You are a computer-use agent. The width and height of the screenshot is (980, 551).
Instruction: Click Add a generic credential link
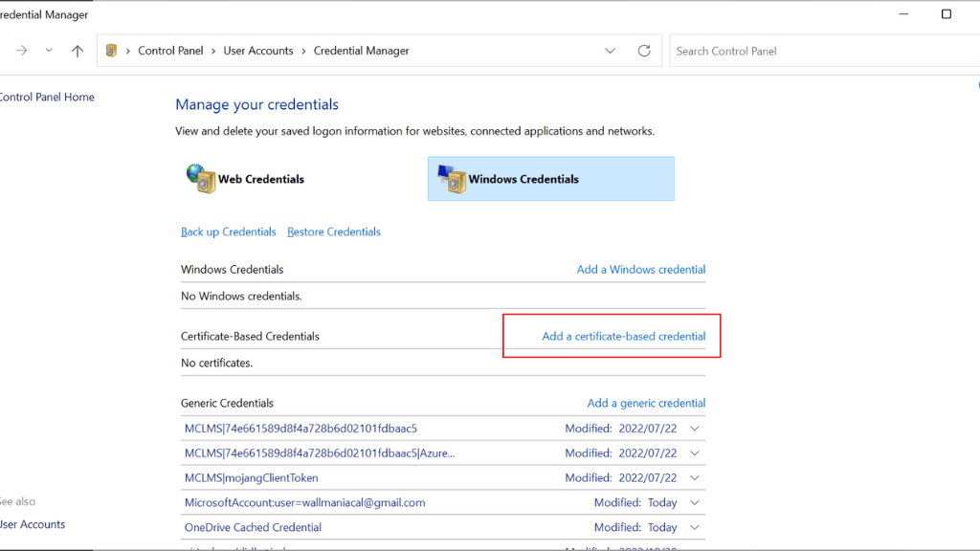[x=646, y=404]
